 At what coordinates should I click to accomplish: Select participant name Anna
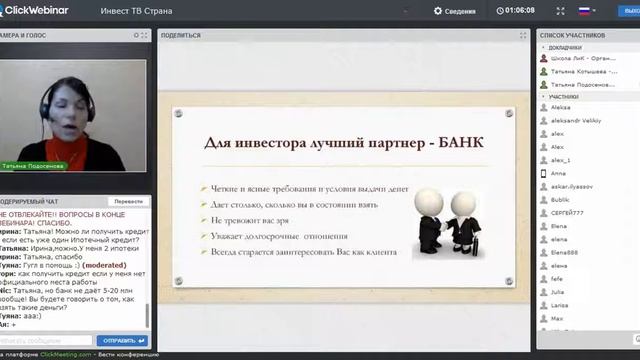click(x=558, y=173)
